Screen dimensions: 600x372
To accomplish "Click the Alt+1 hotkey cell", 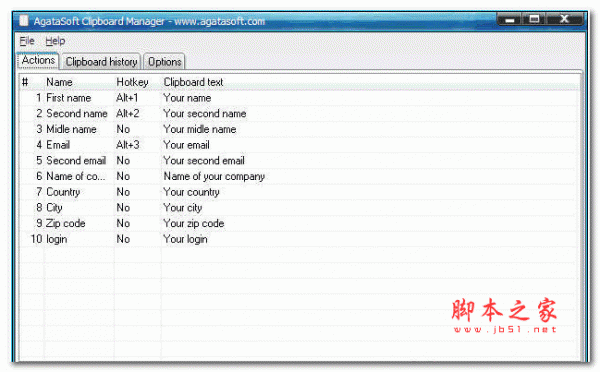I will 127,98.
